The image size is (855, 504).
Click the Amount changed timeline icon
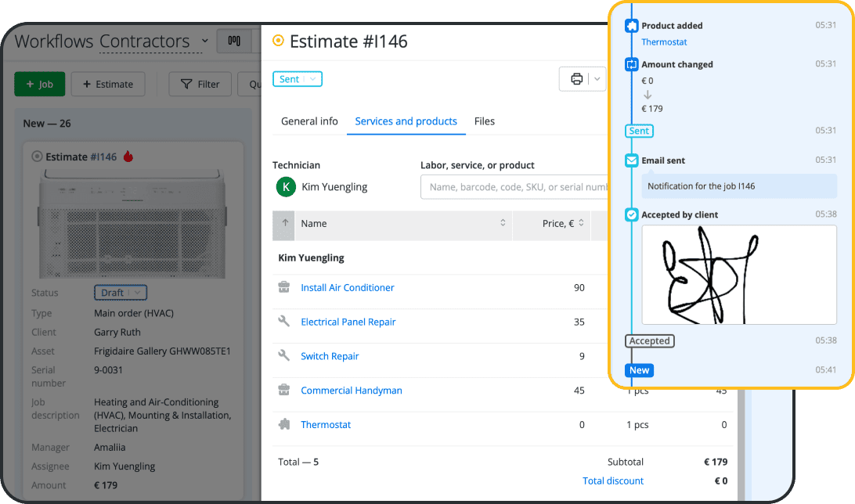tap(632, 65)
